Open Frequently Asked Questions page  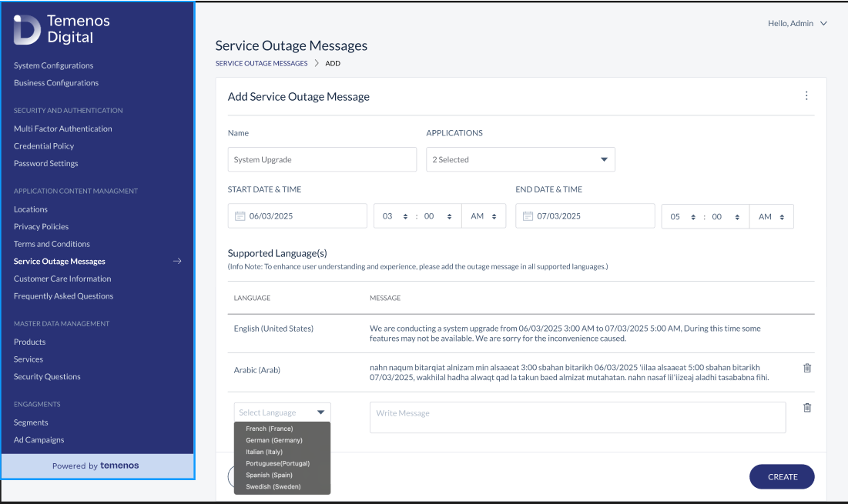click(63, 296)
